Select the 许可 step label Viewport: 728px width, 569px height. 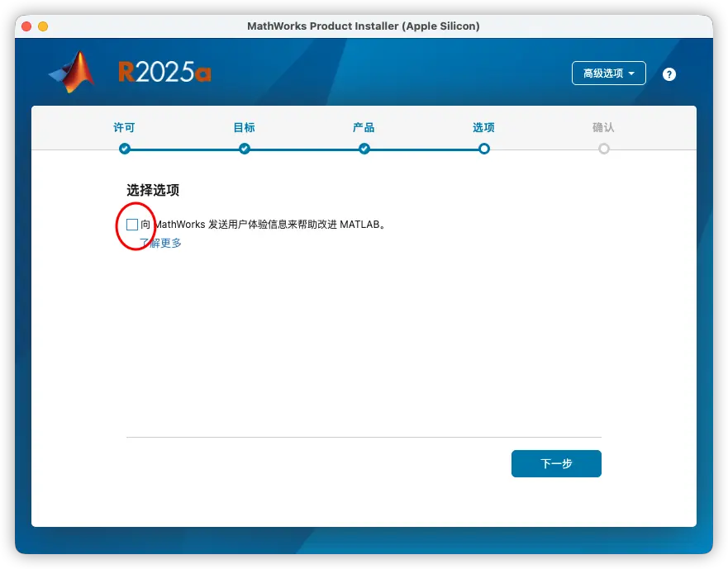click(x=124, y=127)
